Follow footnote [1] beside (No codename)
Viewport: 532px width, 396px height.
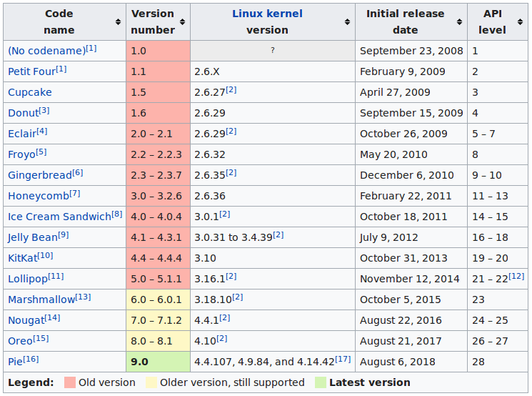pyautogui.click(x=91, y=49)
